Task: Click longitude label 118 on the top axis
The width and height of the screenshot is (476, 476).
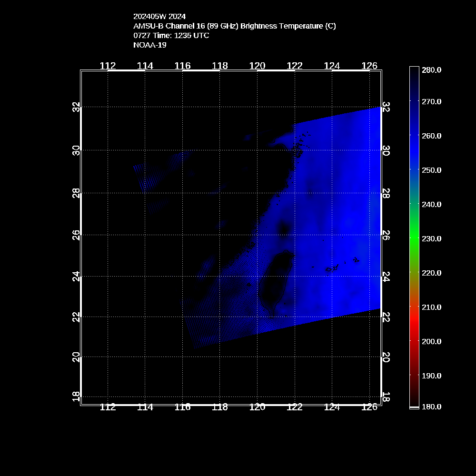Action: 220,66
